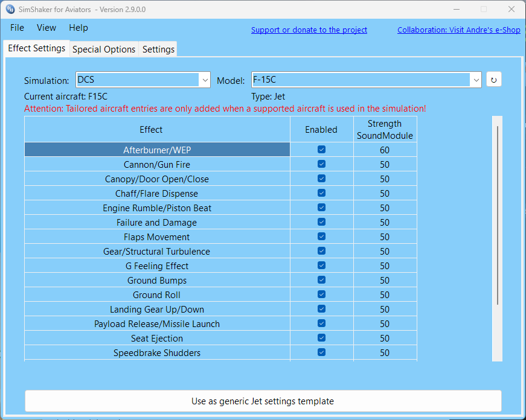Minimize the SimShaker window
Image resolution: width=526 pixels, height=420 pixels.
[457, 9]
